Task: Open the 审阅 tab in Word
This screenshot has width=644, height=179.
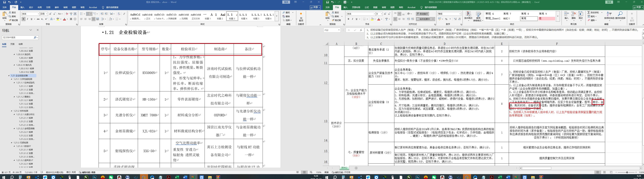Action: (65, 8)
